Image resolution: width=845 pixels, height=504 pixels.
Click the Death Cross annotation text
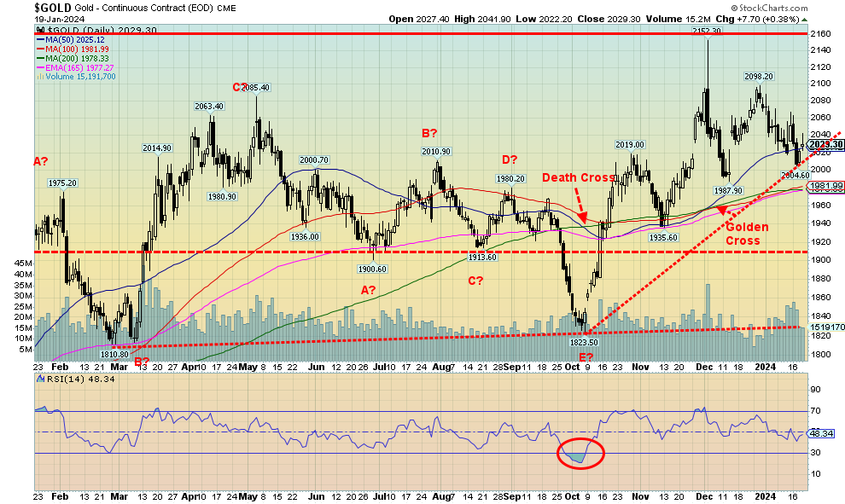(x=578, y=177)
